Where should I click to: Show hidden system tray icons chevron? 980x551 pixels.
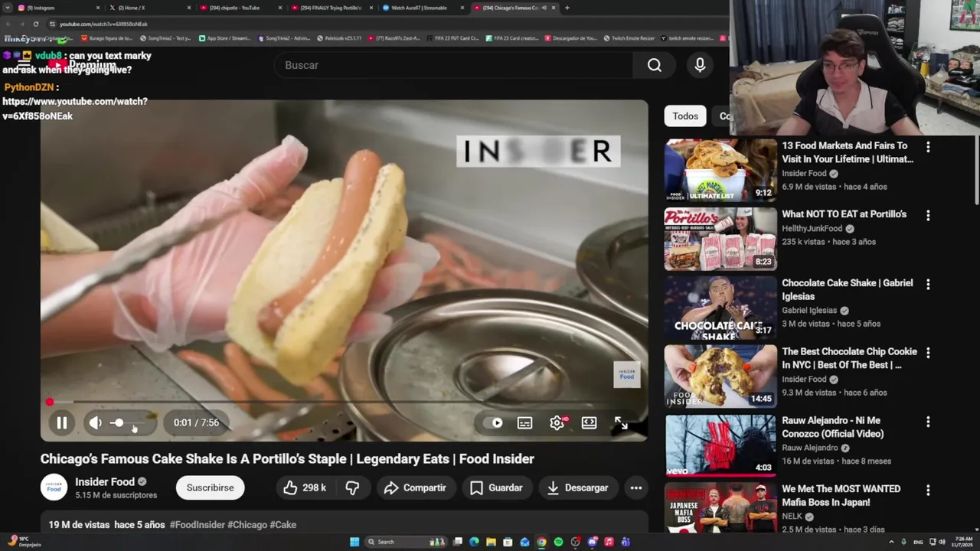pyautogui.click(x=891, y=542)
